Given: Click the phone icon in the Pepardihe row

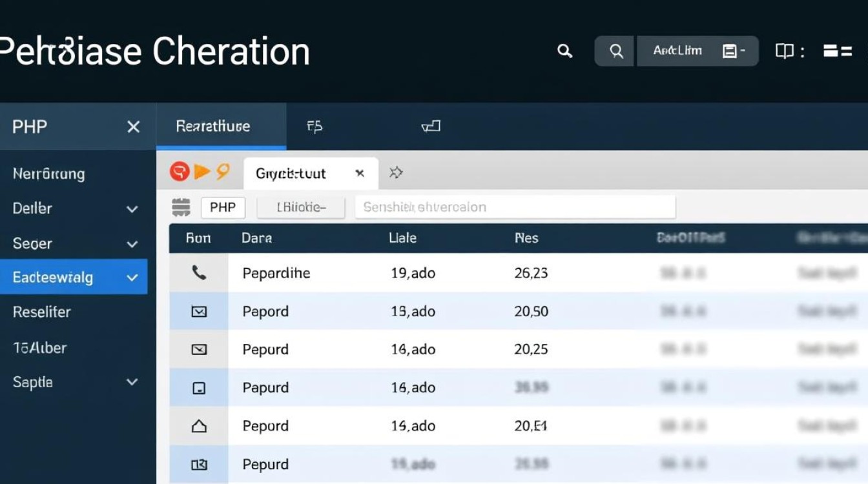Looking at the screenshot, I should [x=199, y=273].
